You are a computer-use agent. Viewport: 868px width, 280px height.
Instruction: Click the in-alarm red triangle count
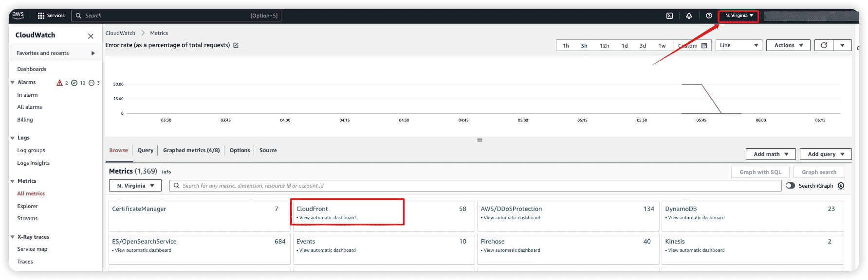coord(62,83)
